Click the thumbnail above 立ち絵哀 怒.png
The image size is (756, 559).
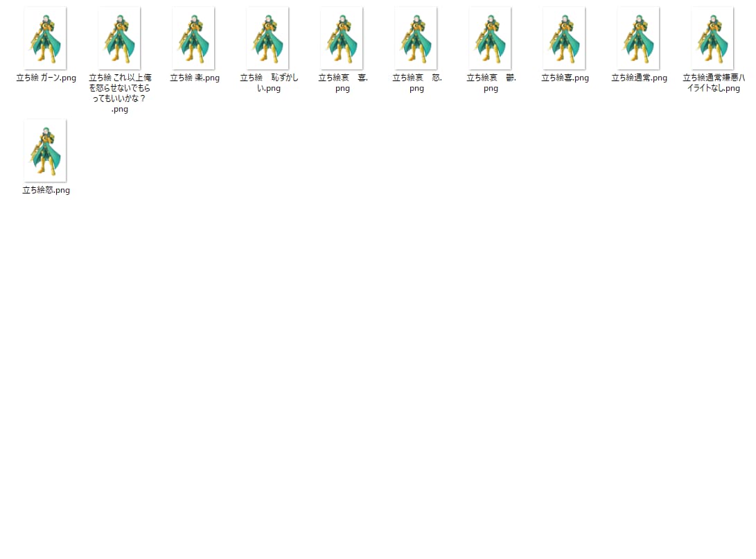pyautogui.click(x=416, y=38)
